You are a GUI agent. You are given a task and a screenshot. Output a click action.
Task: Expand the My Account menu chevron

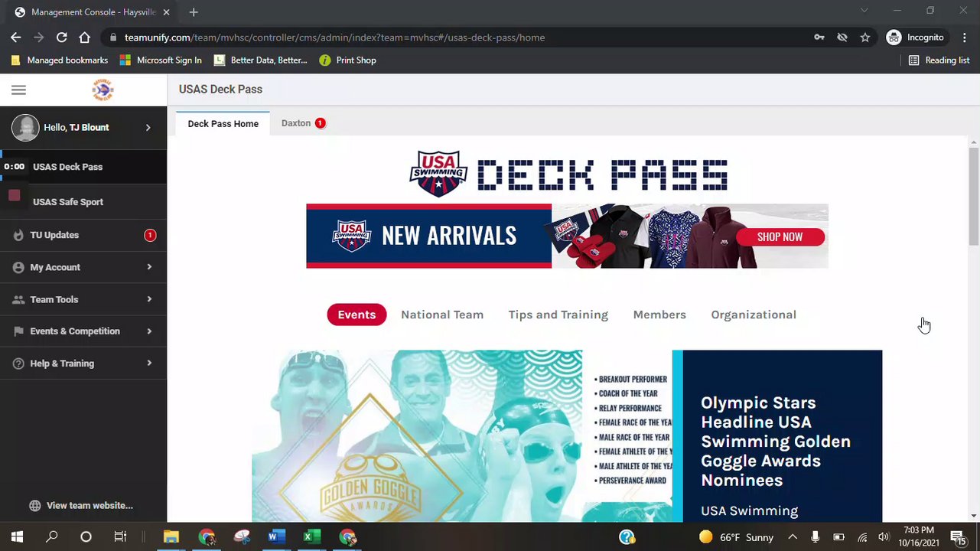149,267
